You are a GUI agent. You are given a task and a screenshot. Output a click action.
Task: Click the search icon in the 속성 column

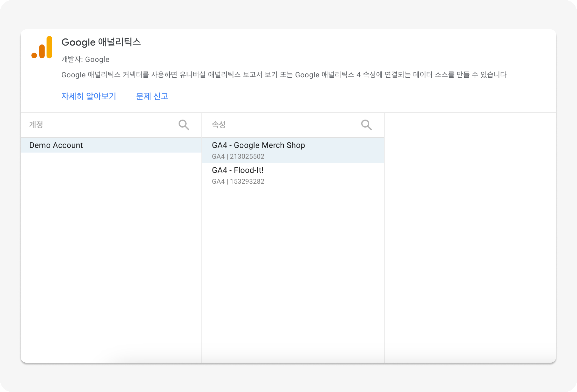[x=366, y=125]
